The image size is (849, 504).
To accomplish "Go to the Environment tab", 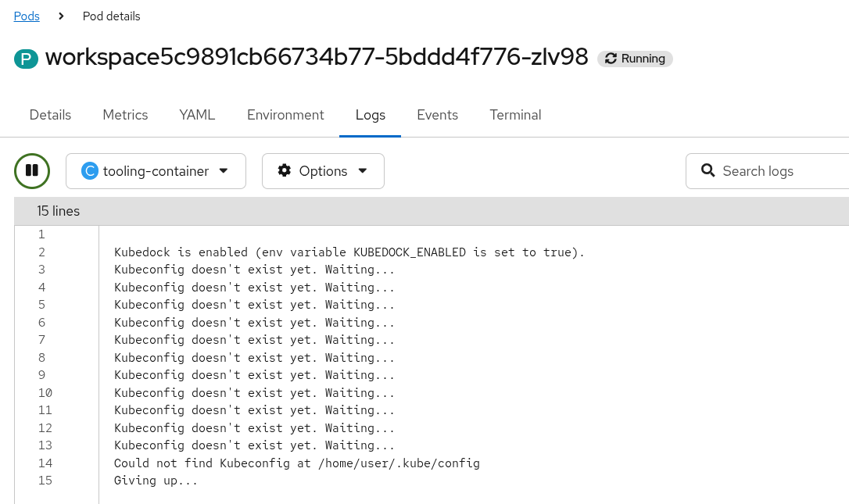I will click(x=285, y=115).
